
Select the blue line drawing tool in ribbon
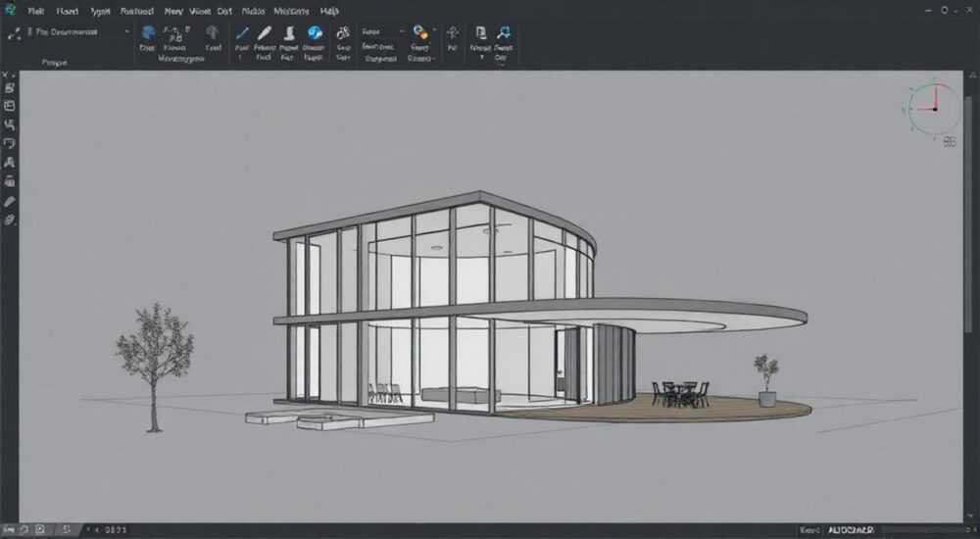coord(242,33)
